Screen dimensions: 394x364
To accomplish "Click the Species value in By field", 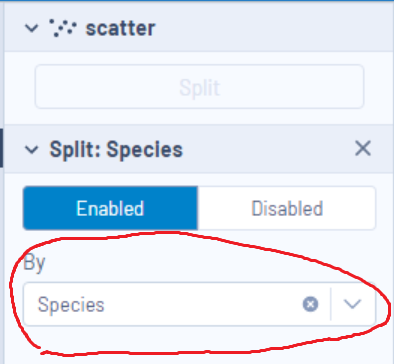I will pyautogui.click(x=71, y=305).
